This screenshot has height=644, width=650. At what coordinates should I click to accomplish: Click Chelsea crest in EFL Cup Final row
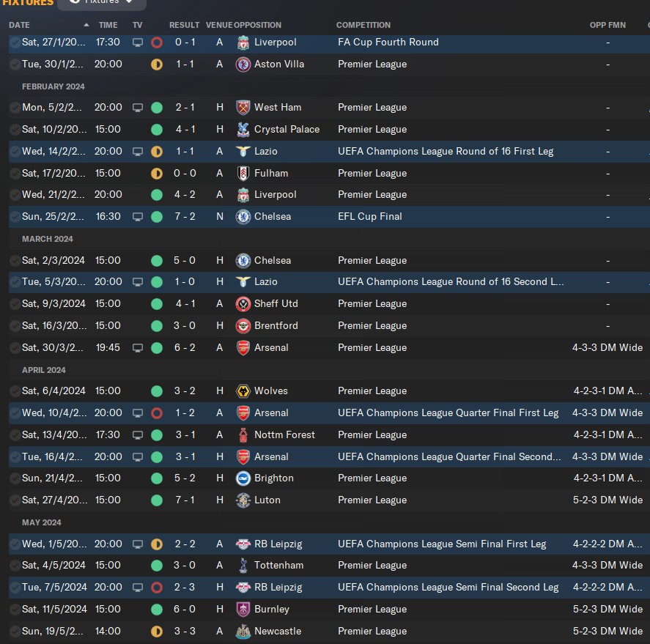243,217
